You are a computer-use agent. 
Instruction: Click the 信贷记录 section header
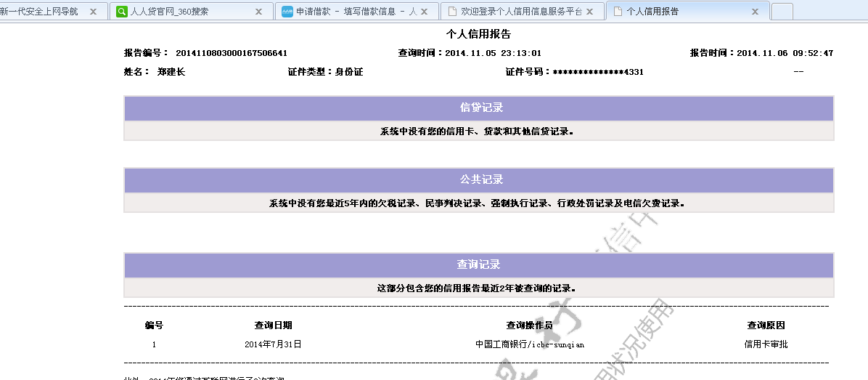coord(479,108)
